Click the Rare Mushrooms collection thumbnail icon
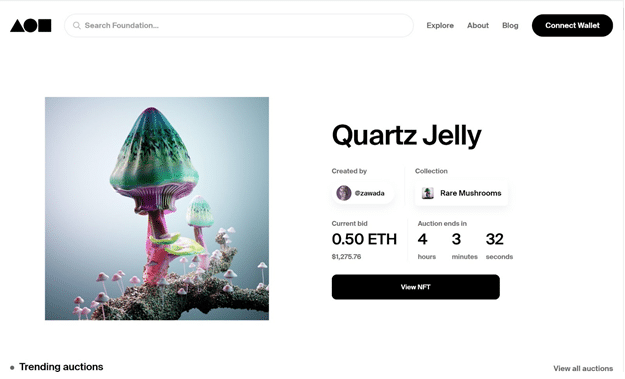625x379 pixels. click(x=428, y=193)
